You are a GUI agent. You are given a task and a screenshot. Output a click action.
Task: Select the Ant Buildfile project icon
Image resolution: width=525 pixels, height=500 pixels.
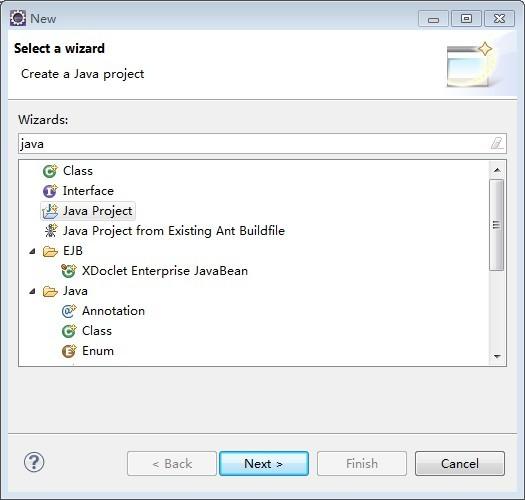coord(51,231)
